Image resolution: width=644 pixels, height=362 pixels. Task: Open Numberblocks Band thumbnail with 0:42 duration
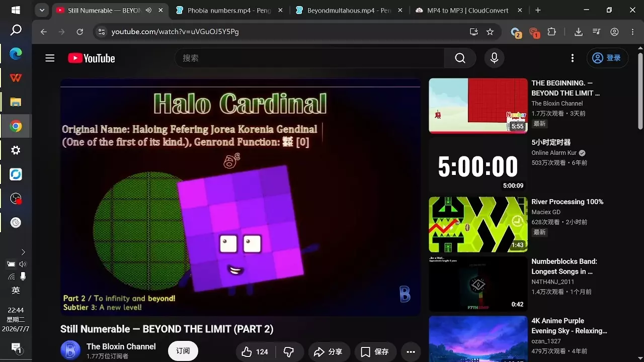pyautogui.click(x=478, y=284)
